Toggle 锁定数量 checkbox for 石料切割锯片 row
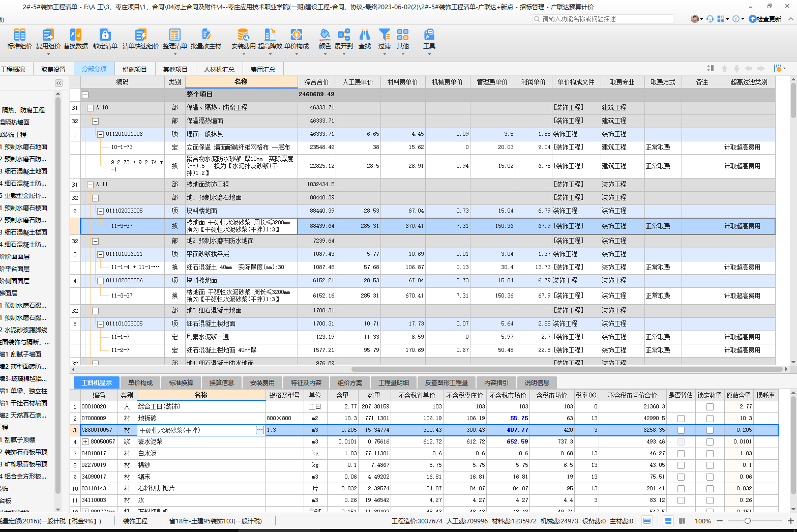Image resolution: width=797 pixels, height=532 pixels. click(710, 489)
